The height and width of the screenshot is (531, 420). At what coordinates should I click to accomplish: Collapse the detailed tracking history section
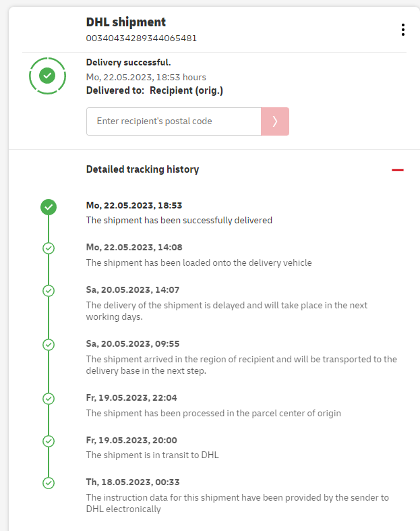tap(397, 169)
